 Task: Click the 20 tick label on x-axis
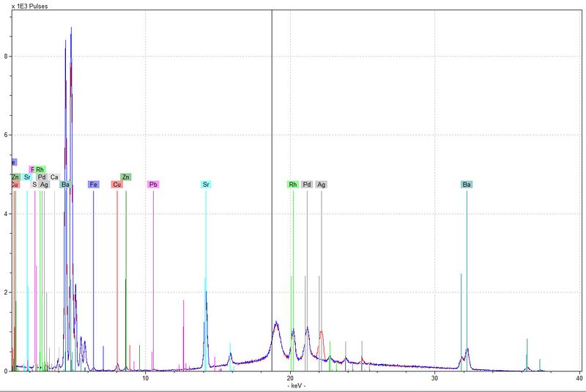pyautogui.click(x=290, y=378)
